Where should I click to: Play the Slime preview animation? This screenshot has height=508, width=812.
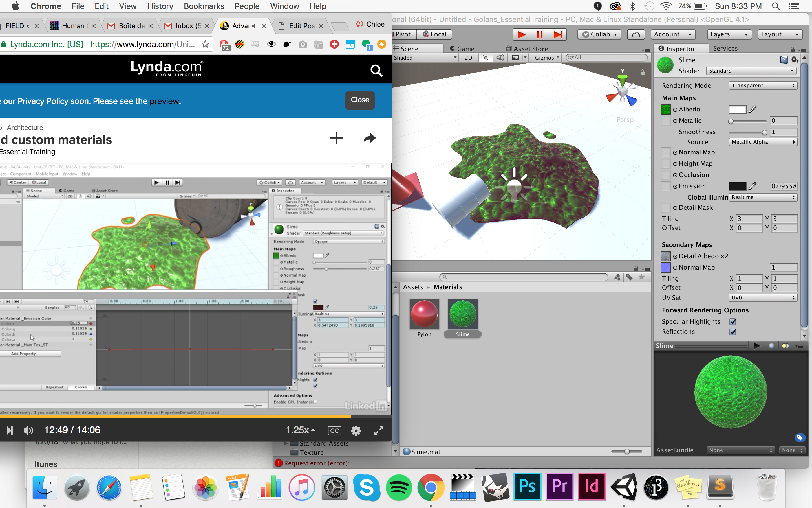click(x=757, y=346)
